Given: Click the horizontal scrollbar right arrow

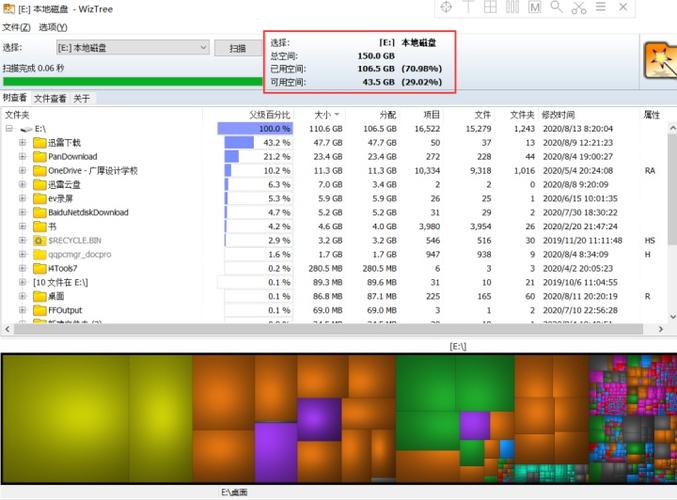Looking at the screenshot, I should click(x=661, y=329).
